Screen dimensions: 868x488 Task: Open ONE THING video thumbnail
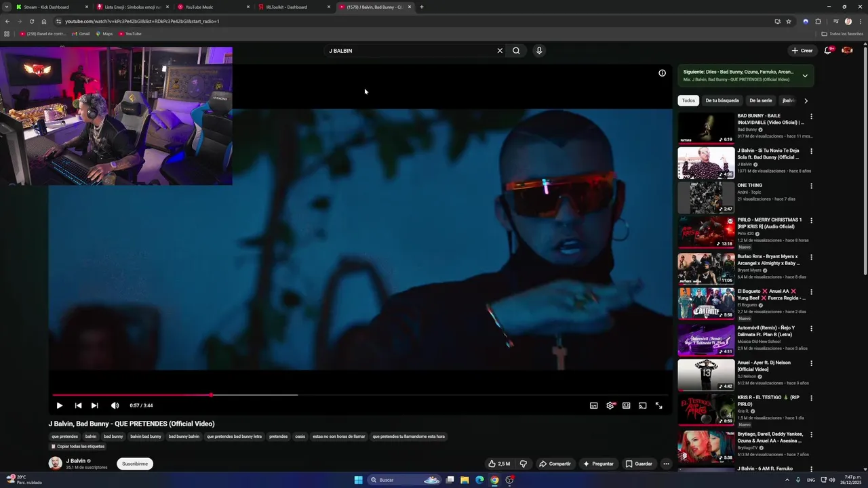(706, 197)
